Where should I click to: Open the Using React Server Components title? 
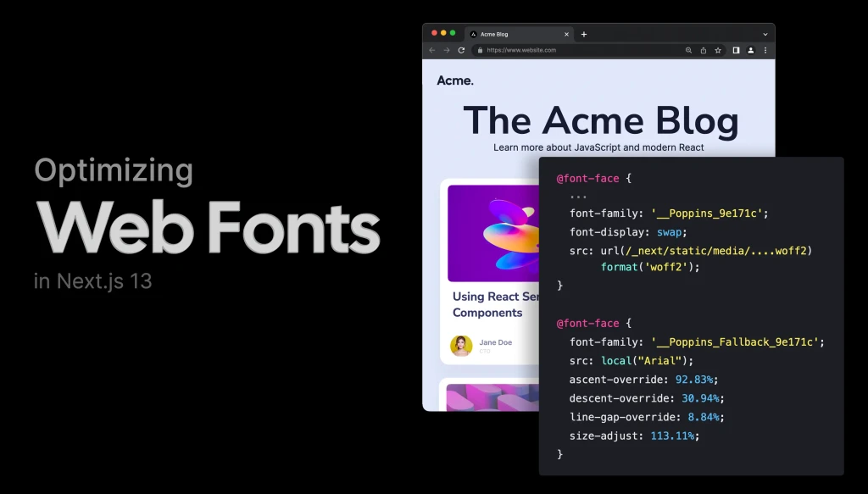(x=495, y=304)
